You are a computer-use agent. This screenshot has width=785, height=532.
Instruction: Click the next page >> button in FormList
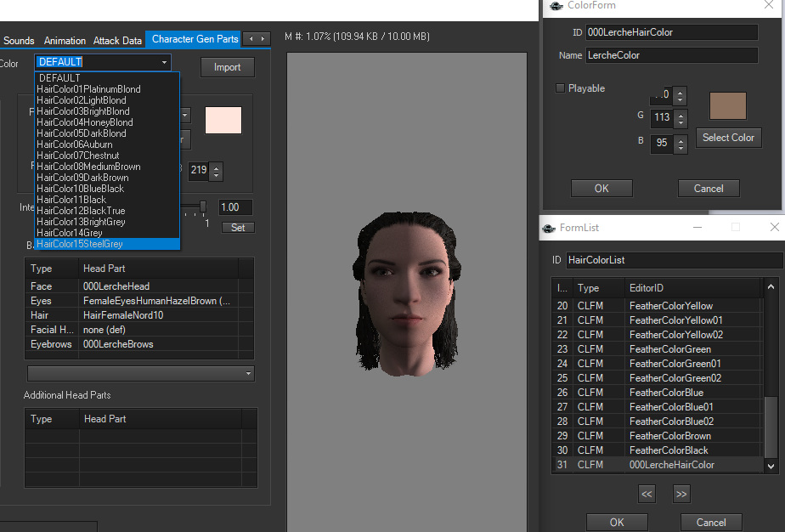681,494
